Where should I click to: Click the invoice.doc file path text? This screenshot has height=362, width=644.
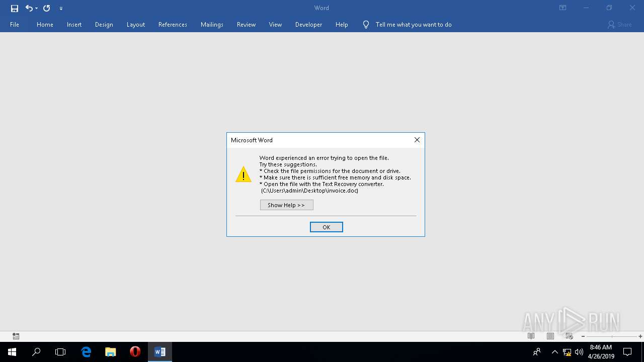[309, 191]
